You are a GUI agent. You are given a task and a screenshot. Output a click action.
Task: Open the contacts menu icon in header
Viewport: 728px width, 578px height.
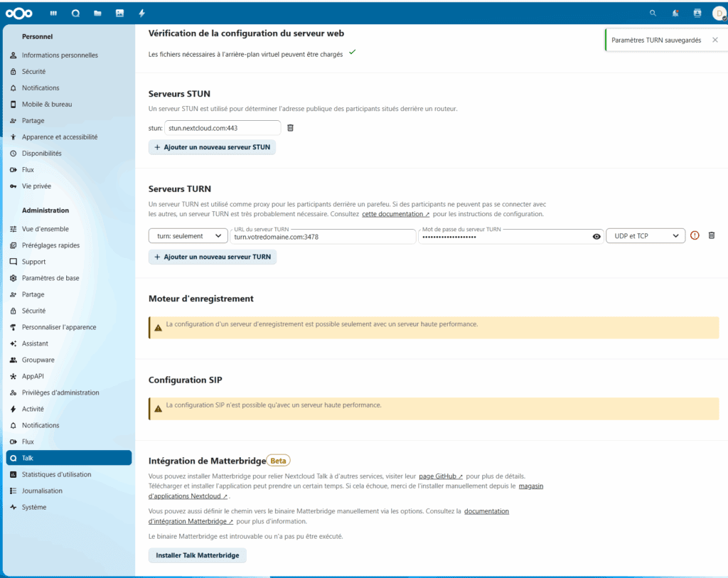697,13
